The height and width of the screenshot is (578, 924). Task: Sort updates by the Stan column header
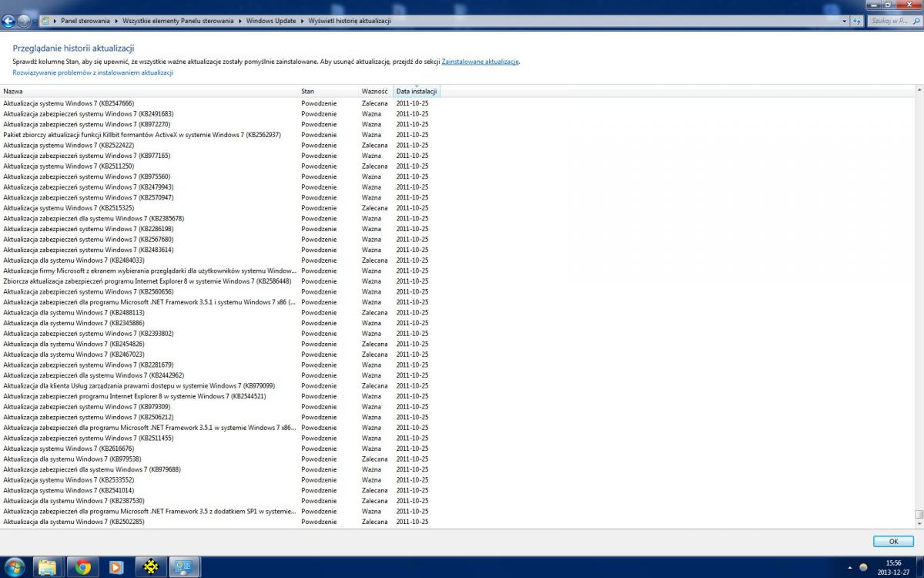[x=329, y=91]
